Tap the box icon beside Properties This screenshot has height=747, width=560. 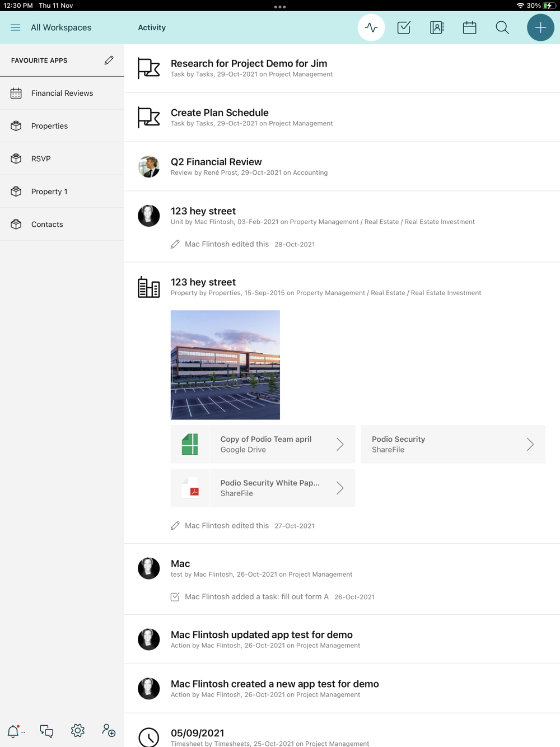[16, 126]
